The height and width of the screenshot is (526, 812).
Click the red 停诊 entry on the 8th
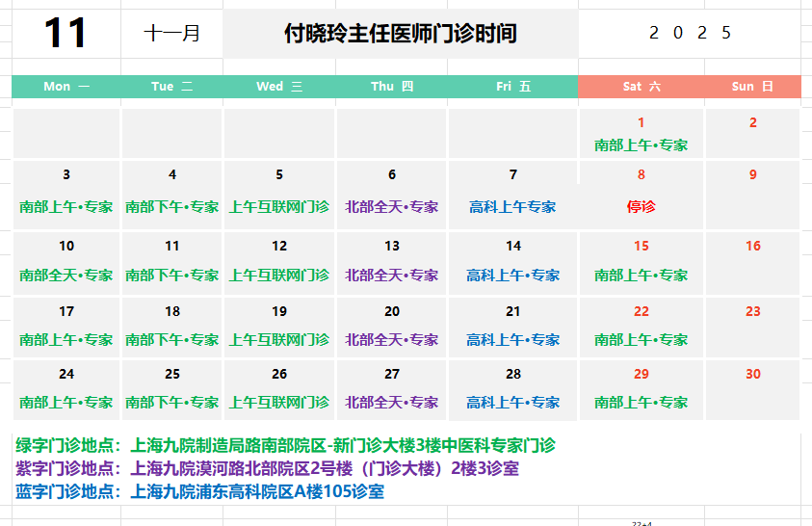coord(641,207)
